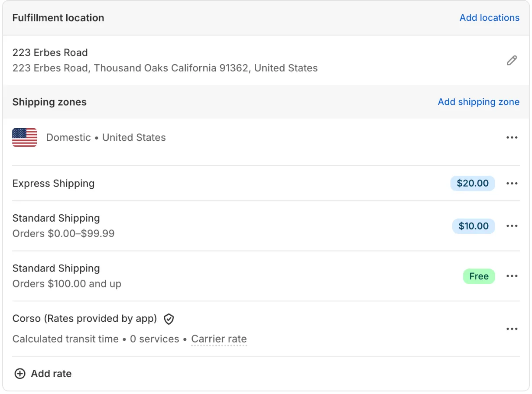The height and width of the screenshot is (394, 532).
Task: Click the United States flag icon
Action: click(x=25, y=138)
